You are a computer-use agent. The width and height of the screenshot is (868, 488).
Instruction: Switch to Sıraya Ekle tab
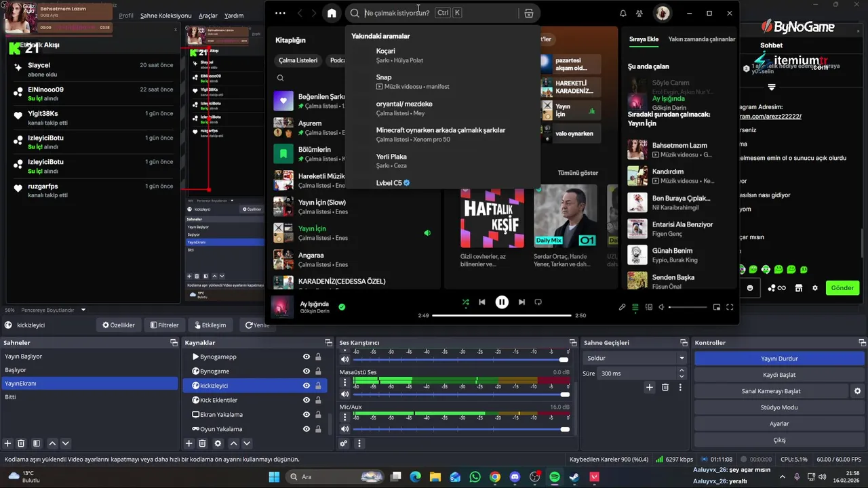(x=644, y=39)
